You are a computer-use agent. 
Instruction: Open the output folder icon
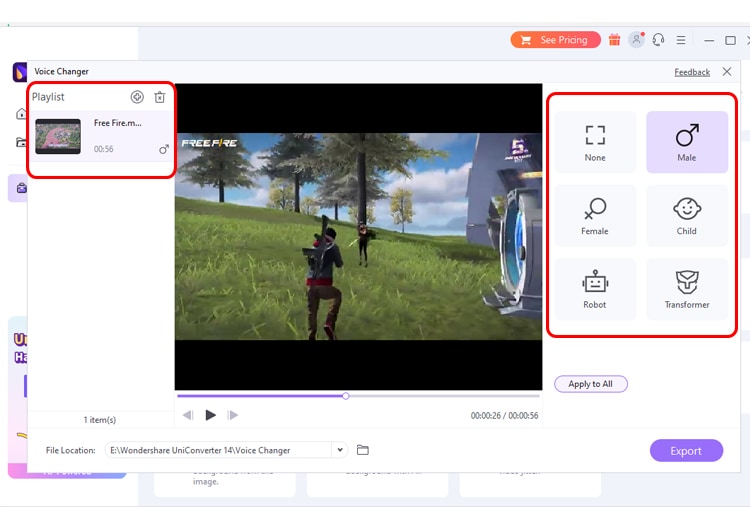click(363, 450)
